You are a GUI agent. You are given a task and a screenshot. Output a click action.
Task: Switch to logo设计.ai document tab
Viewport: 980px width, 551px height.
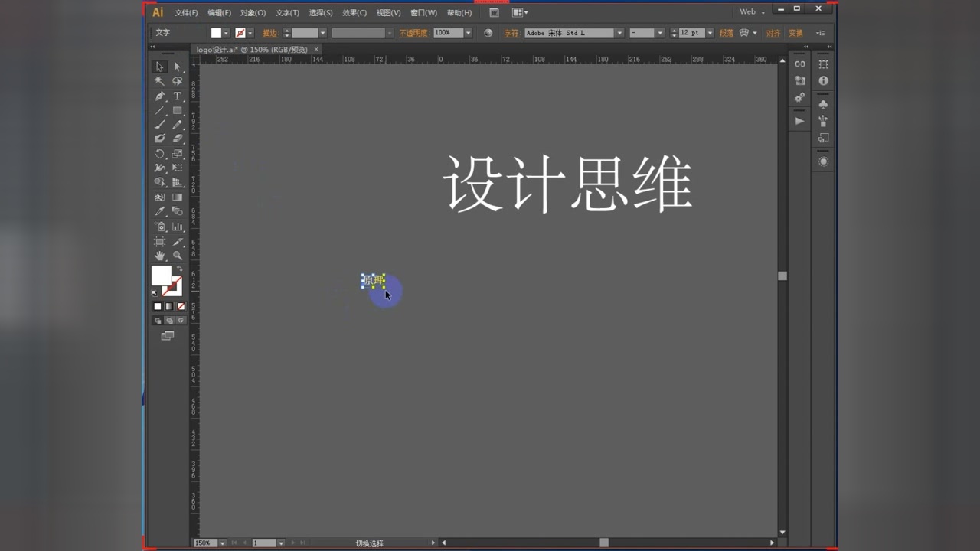pos(251,50)
